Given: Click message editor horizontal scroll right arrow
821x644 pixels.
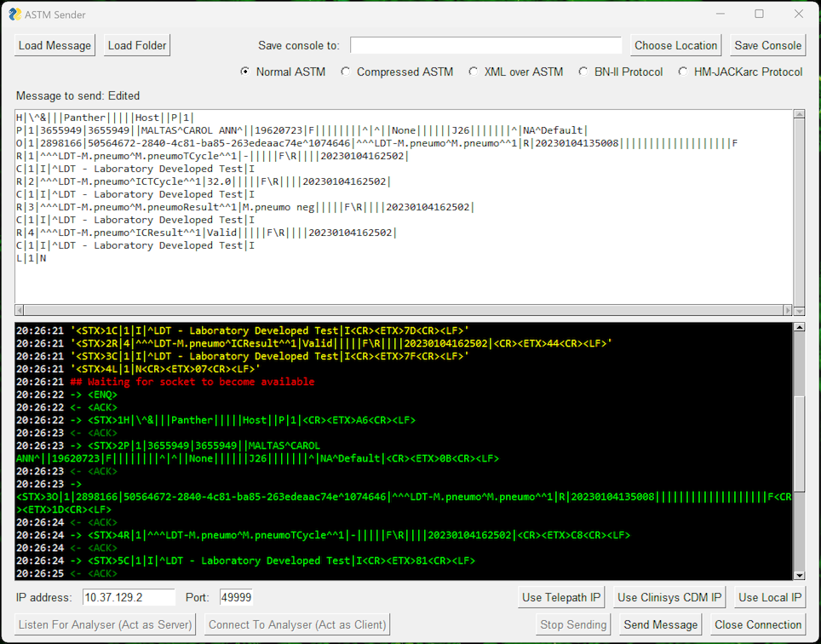Looking at the screenshot, I should tap(787, 310).
